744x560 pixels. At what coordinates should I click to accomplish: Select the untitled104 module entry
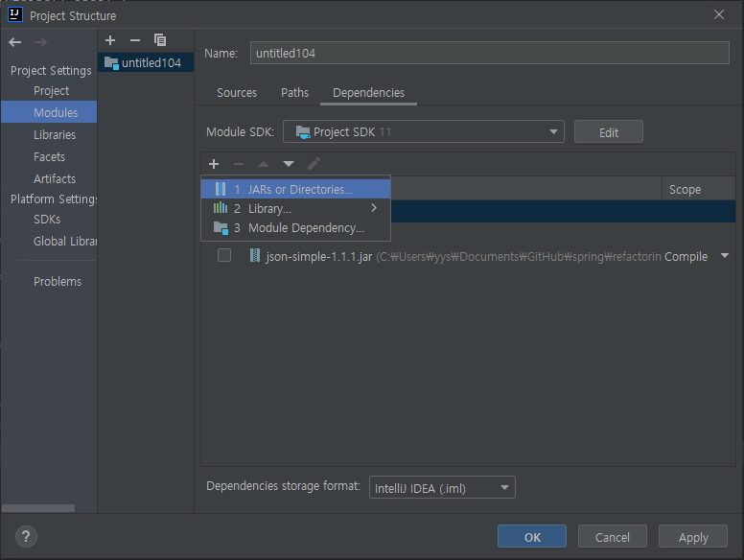click(146, 62)
